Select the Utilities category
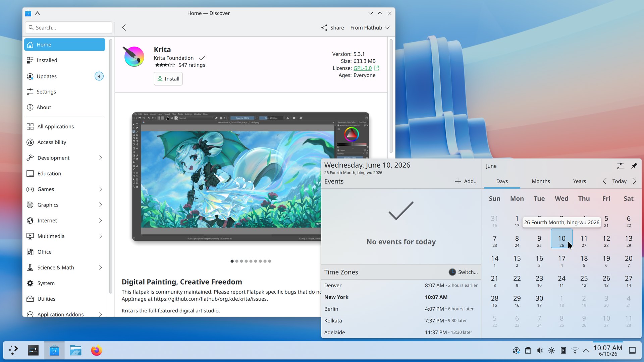Viewport: 644px width, 362px height. pyautogui.click(x=65, y=299)
